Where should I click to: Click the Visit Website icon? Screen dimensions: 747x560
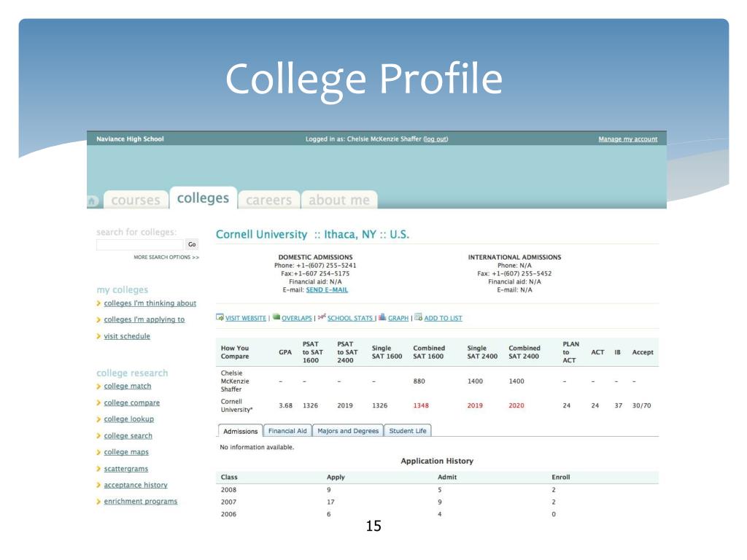(x=220, y=317)
